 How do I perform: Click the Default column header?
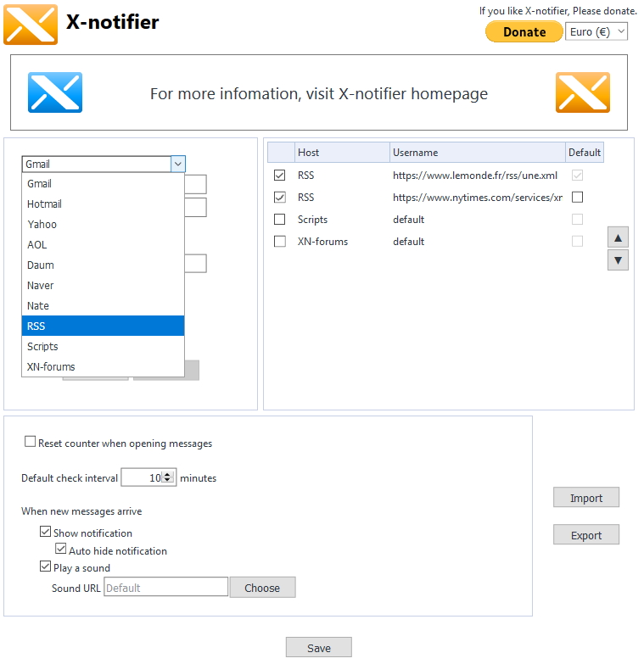pyautogui.click(x=585, y=153)
